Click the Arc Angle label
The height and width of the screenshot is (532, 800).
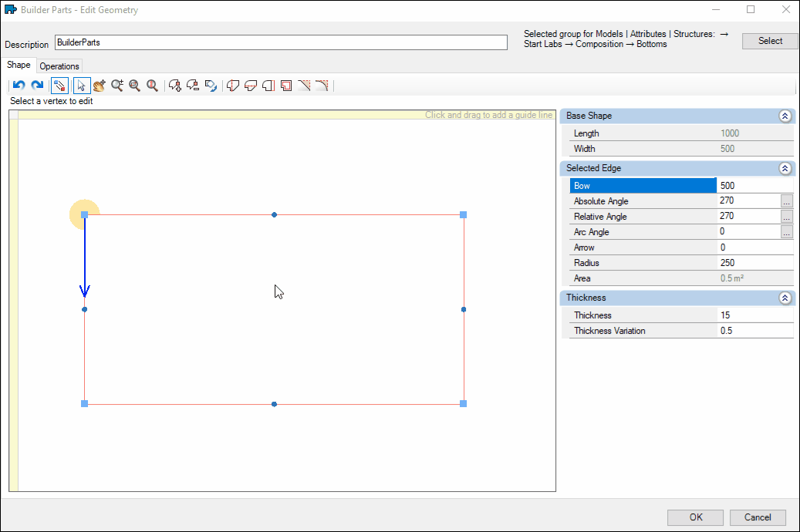pos(592,232)
